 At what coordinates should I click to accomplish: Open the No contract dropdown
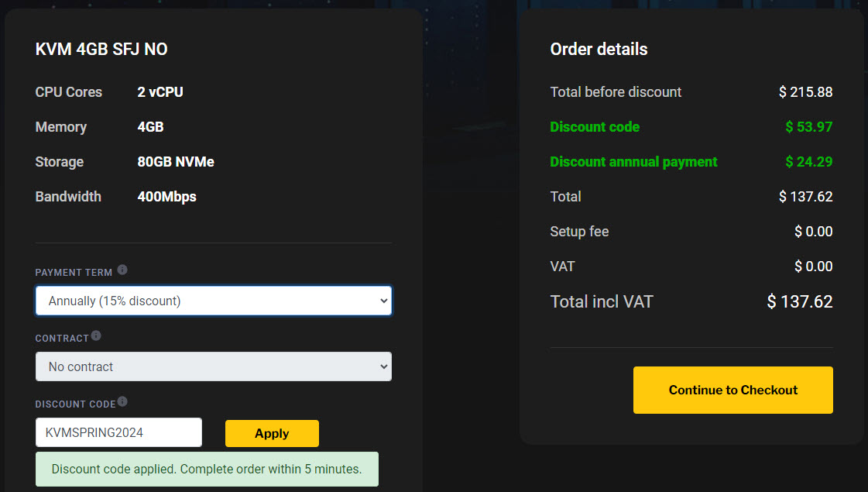(213, 366)
